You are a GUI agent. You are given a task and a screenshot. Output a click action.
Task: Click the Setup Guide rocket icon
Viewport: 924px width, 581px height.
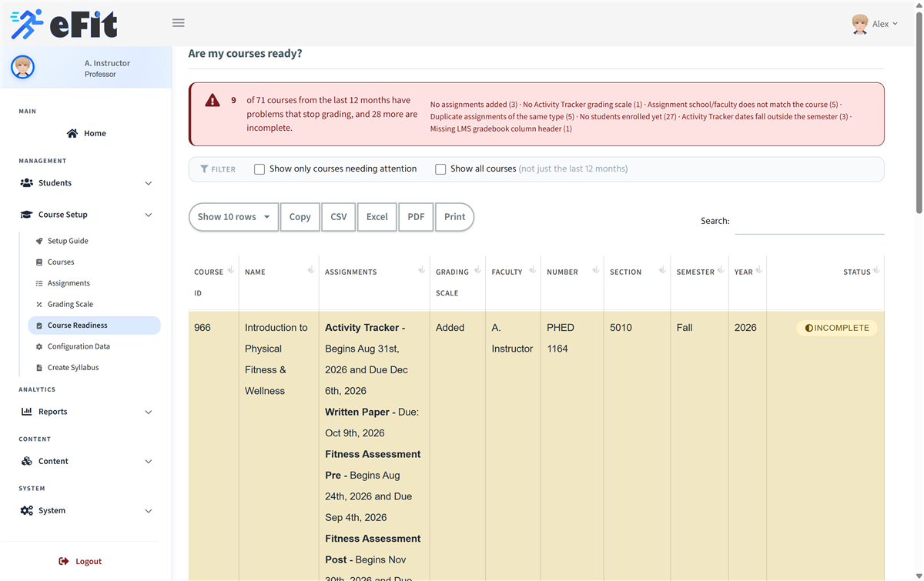tap(39, 241)
